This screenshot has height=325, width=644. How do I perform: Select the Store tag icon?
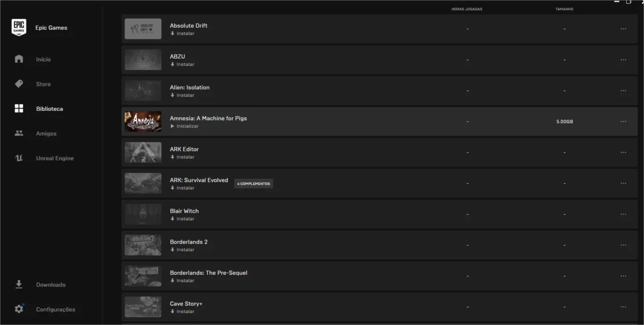(19, 84)
